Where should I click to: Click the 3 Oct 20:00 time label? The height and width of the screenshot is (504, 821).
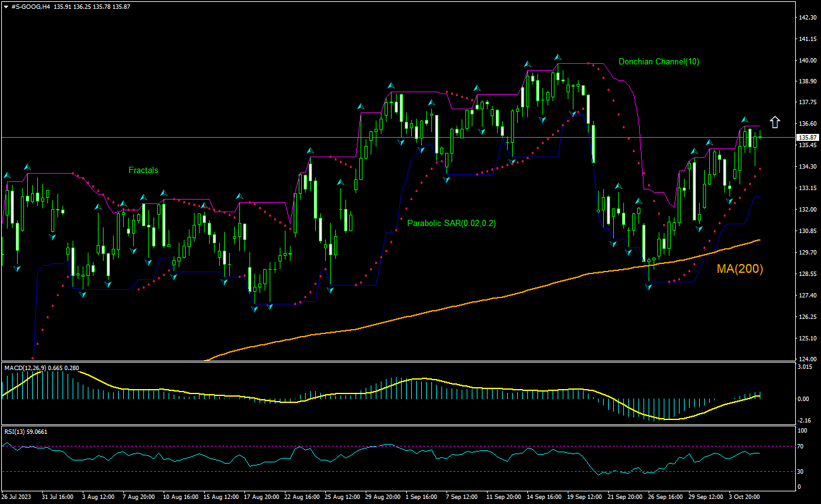[746, 497]
